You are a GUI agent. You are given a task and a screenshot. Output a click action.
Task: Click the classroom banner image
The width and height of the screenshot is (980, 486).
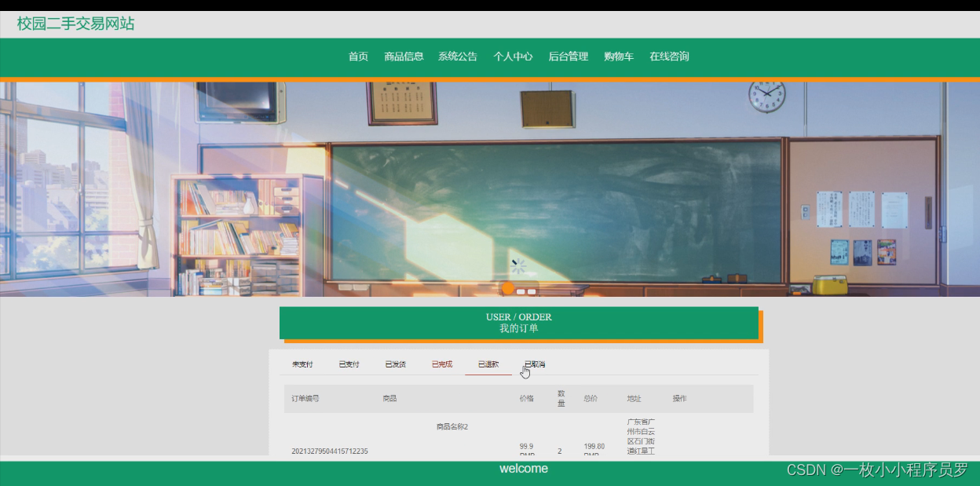(x=490, y=188)
